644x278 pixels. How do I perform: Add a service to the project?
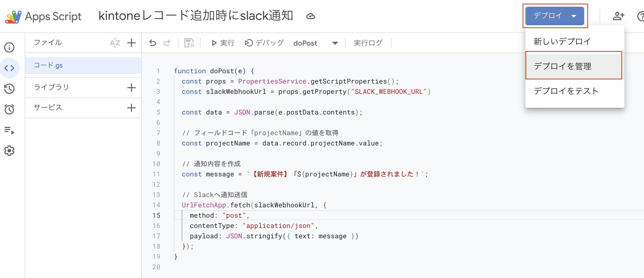131,108
